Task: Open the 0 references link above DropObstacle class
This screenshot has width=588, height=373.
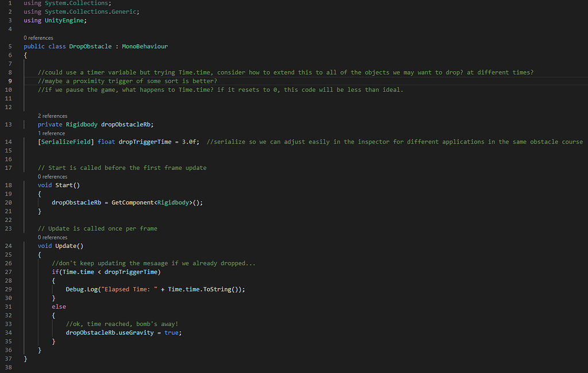Action: coord(38,38)
